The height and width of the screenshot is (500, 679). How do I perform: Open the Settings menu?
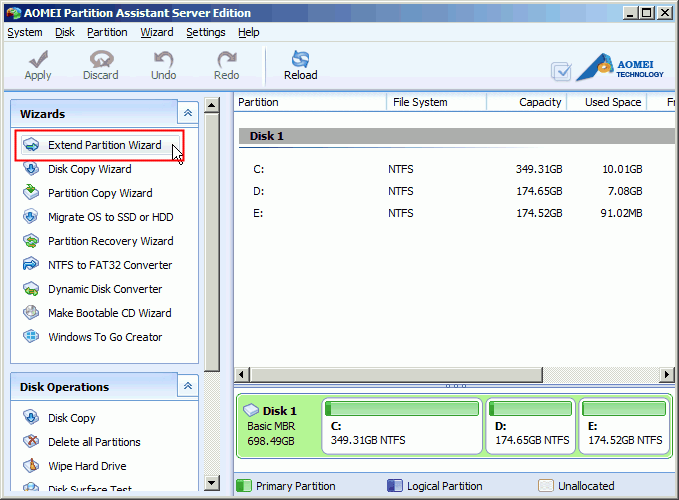pyautogui.click(x=206, y=32)
